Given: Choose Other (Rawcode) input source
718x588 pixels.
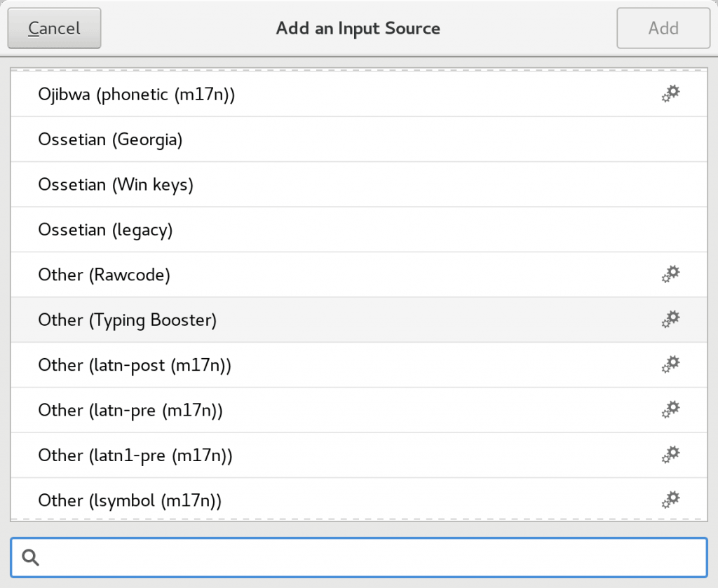Looking at the screenshot, I should pos(104,275).
